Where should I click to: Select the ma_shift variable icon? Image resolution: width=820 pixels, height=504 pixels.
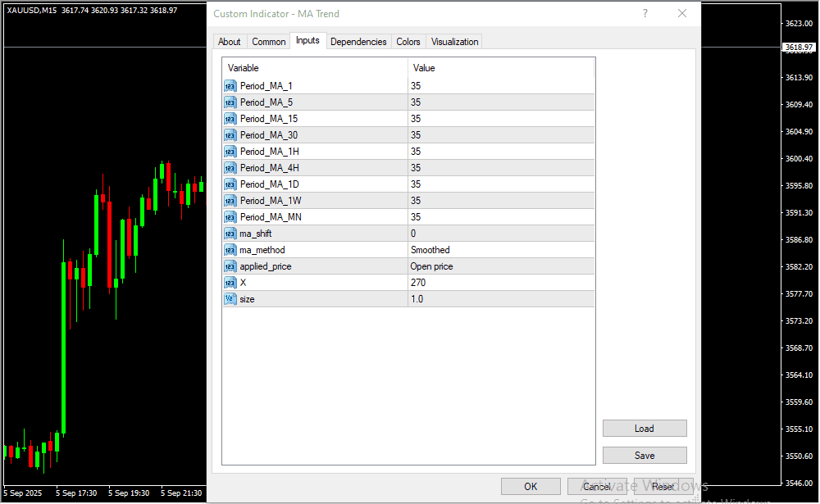click(230, 234)
